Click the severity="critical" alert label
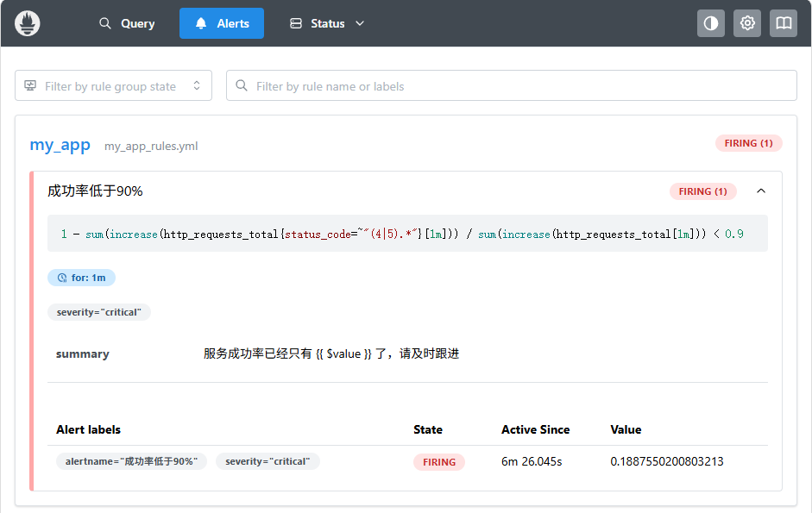The height and width of the screenshot is (513, 812). 268,461
